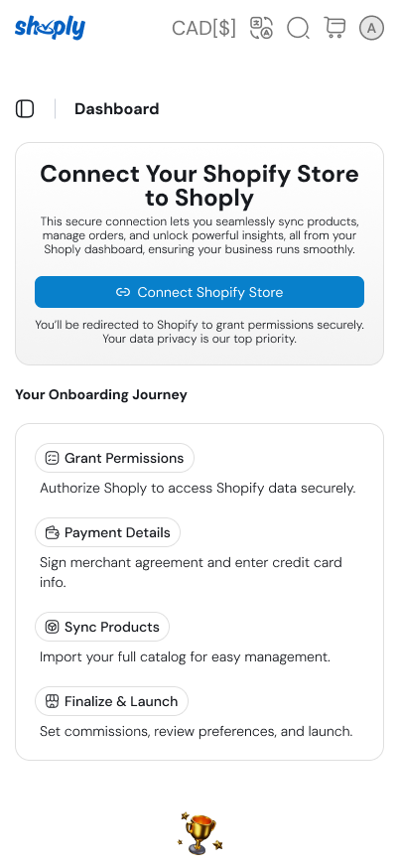Click the link icon inside Connect button
The width and height of the screenshot is (399, 868).
(x=123, y=292)
